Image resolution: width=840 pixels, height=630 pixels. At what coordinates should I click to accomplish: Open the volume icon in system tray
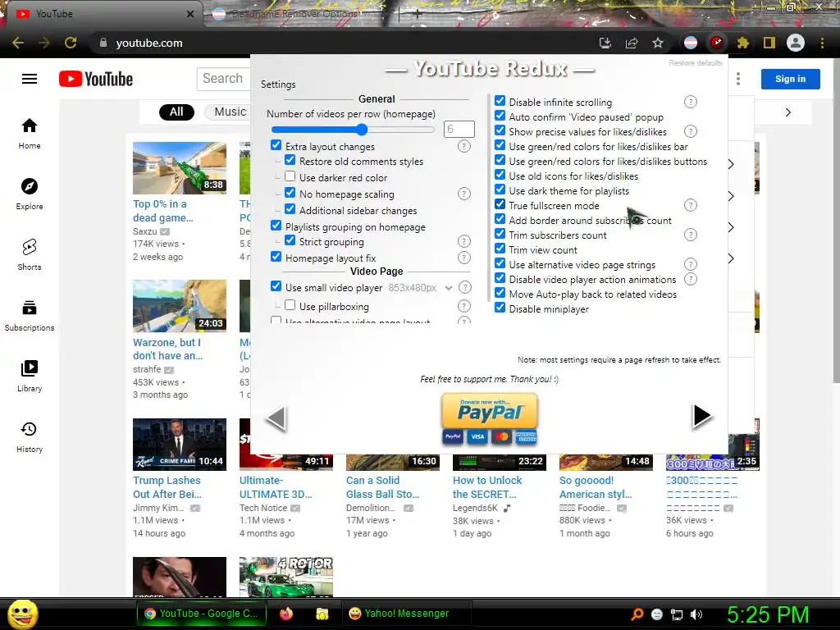pyautogui.click(x=697, y=614)
